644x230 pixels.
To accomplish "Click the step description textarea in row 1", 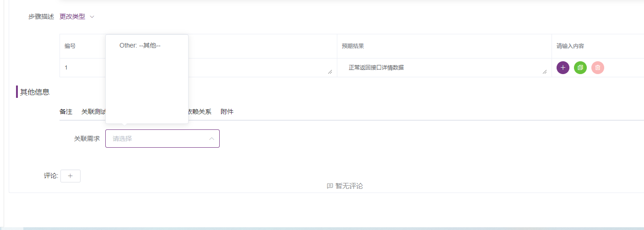I will pyautogui.click(x=261, y=68).
